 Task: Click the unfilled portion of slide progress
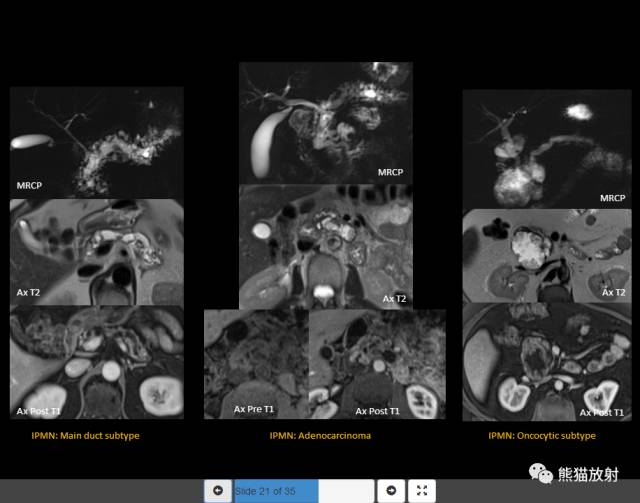pos(346,491)
